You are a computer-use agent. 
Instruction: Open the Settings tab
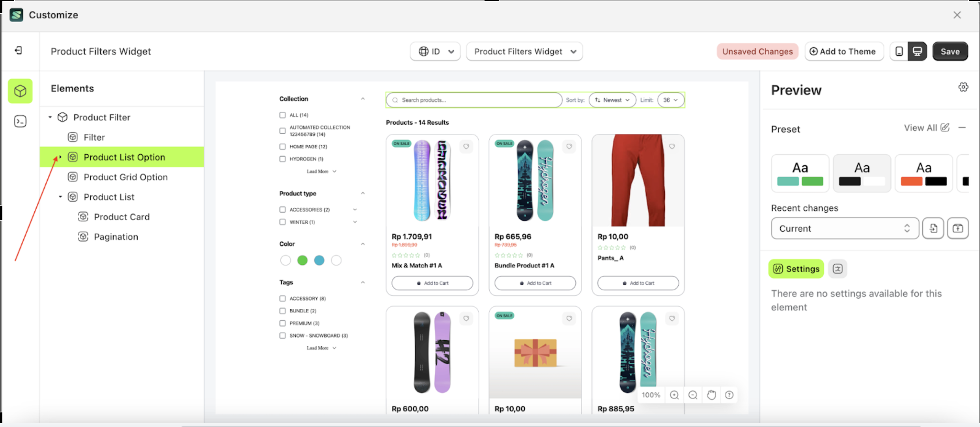click(x=796, y=269)
